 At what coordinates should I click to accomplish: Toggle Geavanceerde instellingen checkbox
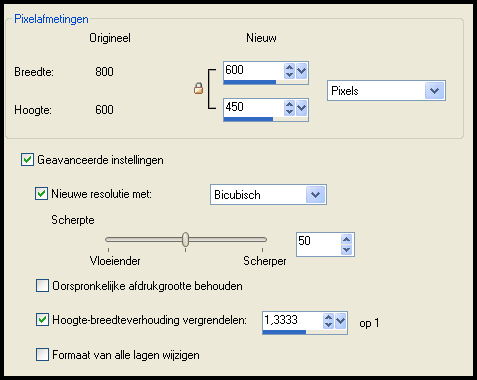tap(27, 160)
